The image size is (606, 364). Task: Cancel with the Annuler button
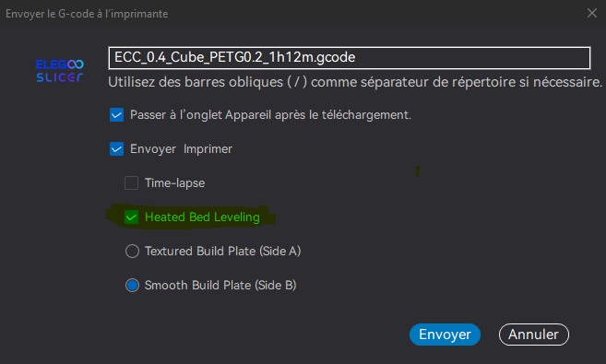(534, 335)
